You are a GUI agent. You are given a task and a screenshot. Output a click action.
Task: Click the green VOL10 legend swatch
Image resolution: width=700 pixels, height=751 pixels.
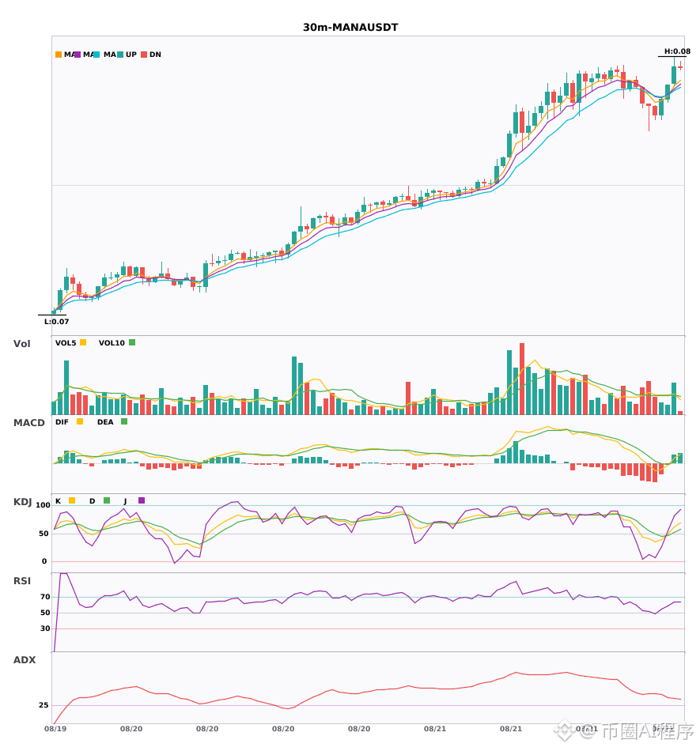click(x=132, y=342)
